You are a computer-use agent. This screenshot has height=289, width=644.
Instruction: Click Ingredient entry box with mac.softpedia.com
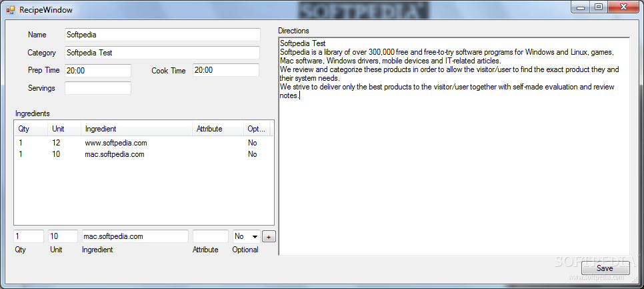click(x=135, y=236)
